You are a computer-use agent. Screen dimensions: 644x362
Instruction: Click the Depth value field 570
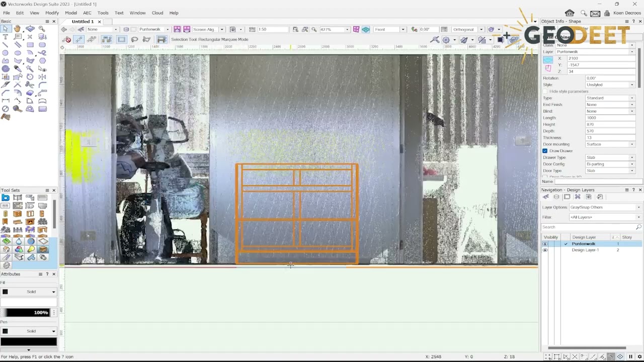(x=610, y=131)
